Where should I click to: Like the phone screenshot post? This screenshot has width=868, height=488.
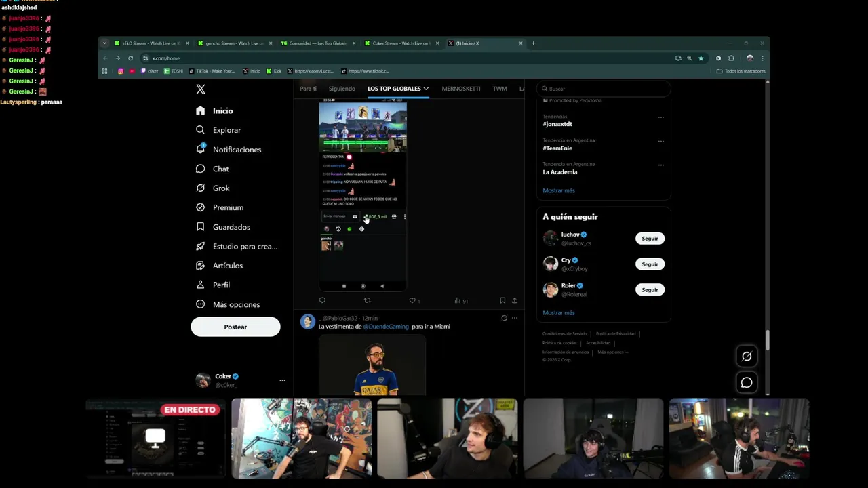(414, 300)
